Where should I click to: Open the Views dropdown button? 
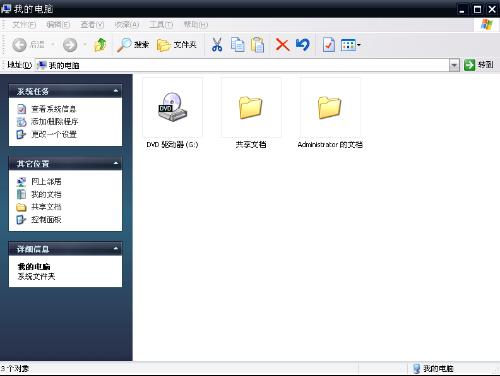pos(351,45)
